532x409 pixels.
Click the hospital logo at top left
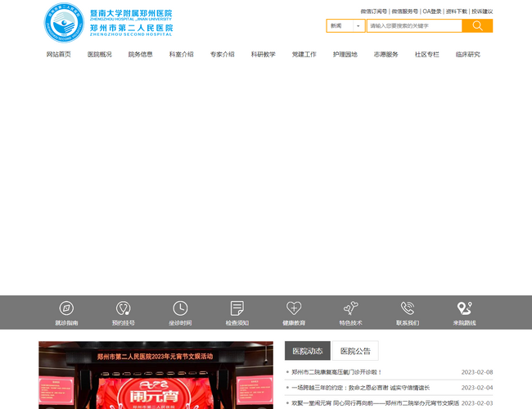(108, 22)
